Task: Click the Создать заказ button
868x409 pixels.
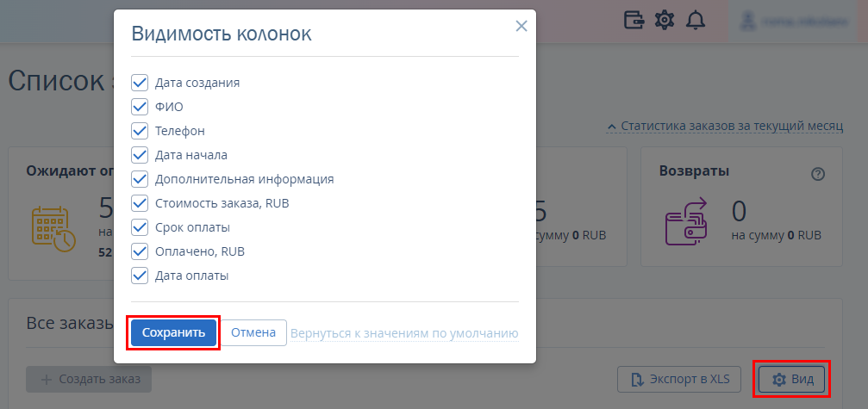Action: [89, 379]
